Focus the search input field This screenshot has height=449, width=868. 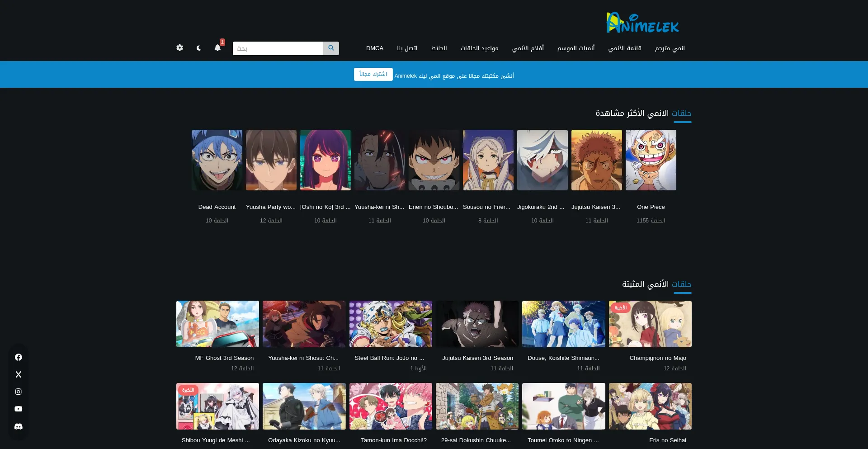point(278,48)
